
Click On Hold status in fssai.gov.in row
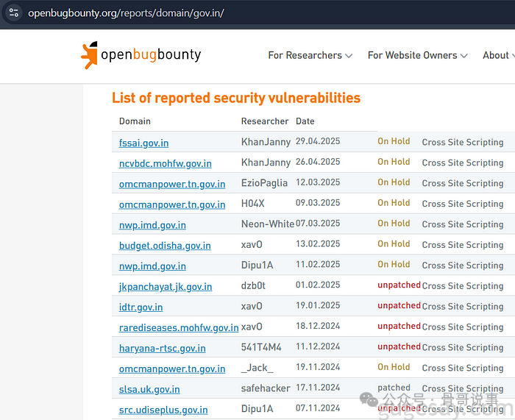click(394, 141)
